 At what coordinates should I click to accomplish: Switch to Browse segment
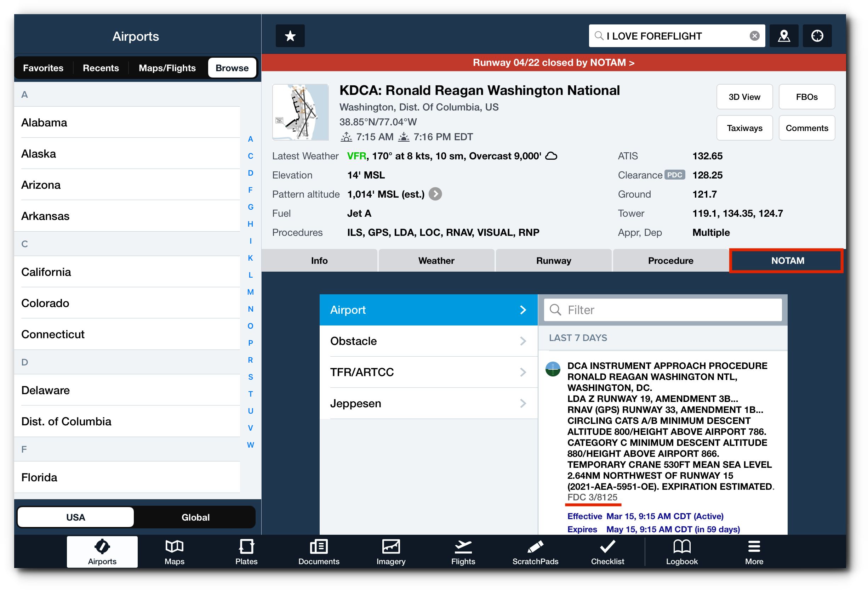click(232, 68)
